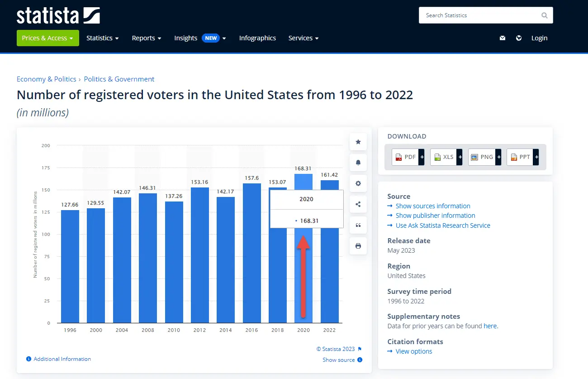Click the globe language icon
This screenshot has height=379, width=588.
point(519,38)
